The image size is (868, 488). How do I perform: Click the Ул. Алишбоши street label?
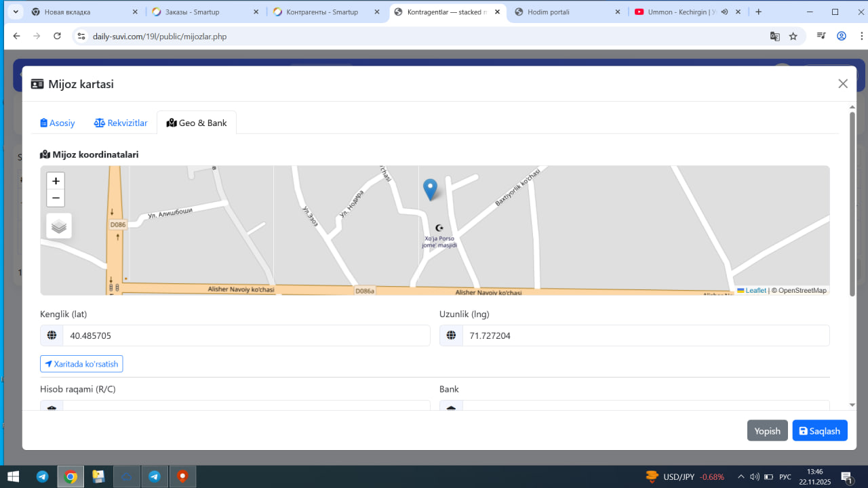170,213
